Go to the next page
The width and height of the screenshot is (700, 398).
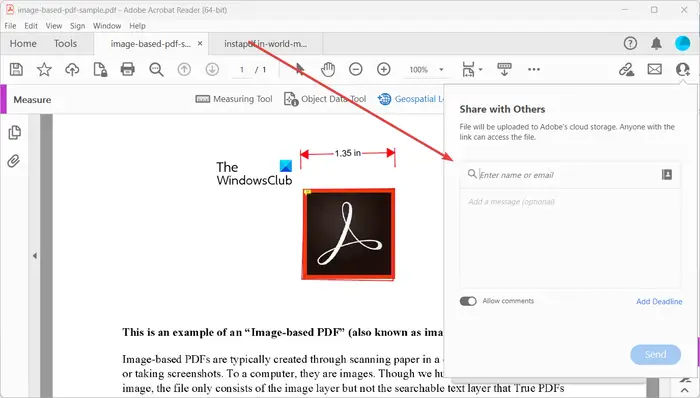[x=212, y=69]
